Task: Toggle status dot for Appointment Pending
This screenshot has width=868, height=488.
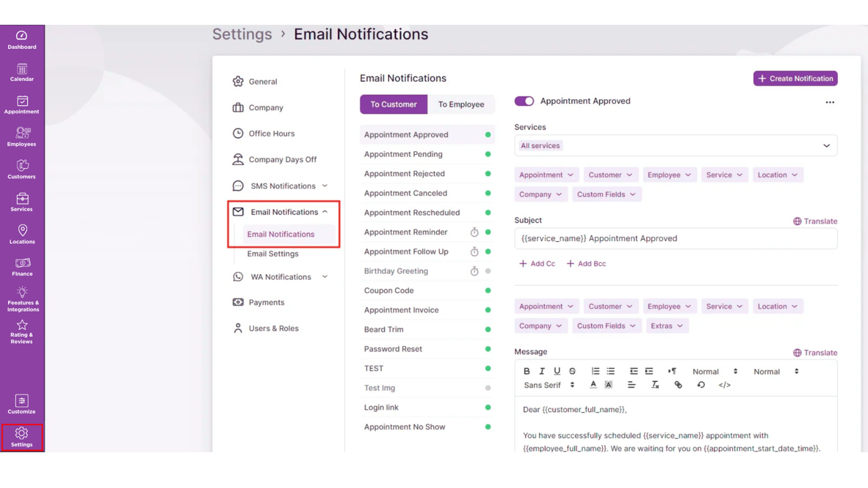Action: coord(488,154)
